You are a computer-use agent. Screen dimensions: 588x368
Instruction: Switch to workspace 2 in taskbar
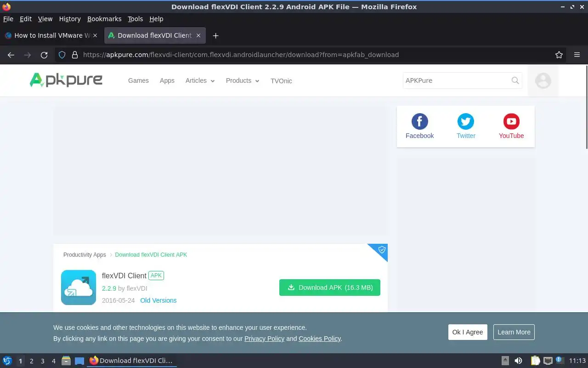[x=32, y=361]
